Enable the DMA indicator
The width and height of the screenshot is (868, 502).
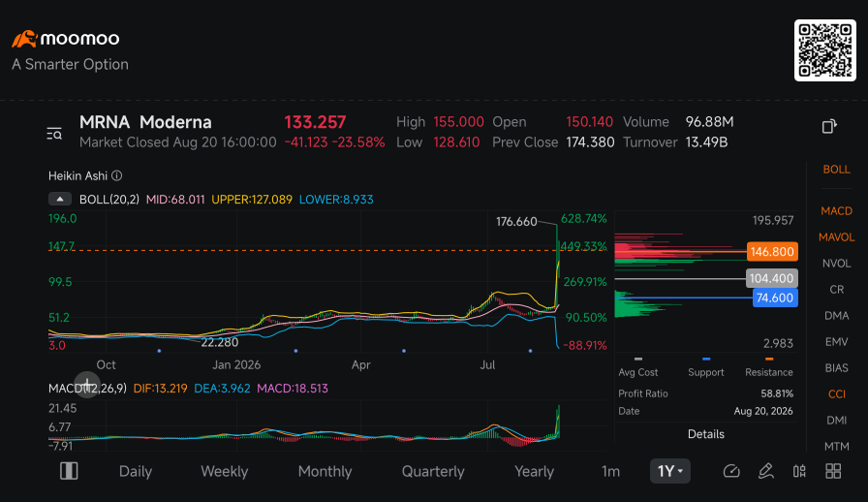tap(836, 315)
